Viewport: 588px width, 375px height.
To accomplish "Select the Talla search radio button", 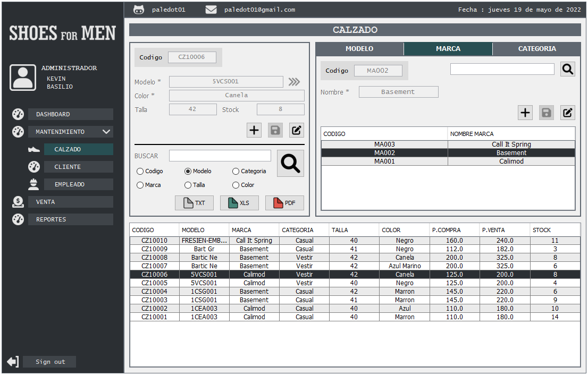I will (x=188, y=185).
